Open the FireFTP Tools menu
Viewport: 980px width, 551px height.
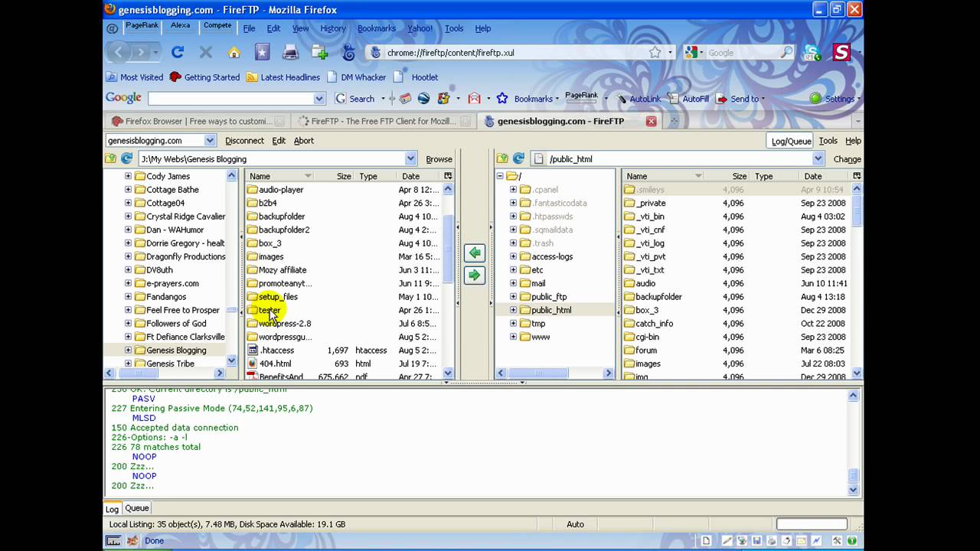point(828,141)
